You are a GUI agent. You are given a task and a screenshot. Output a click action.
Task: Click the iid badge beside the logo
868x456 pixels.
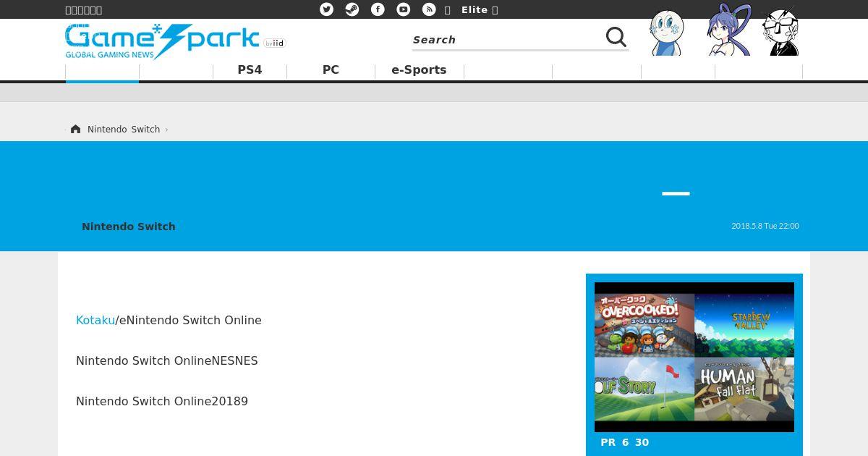[x=275, y=43]
